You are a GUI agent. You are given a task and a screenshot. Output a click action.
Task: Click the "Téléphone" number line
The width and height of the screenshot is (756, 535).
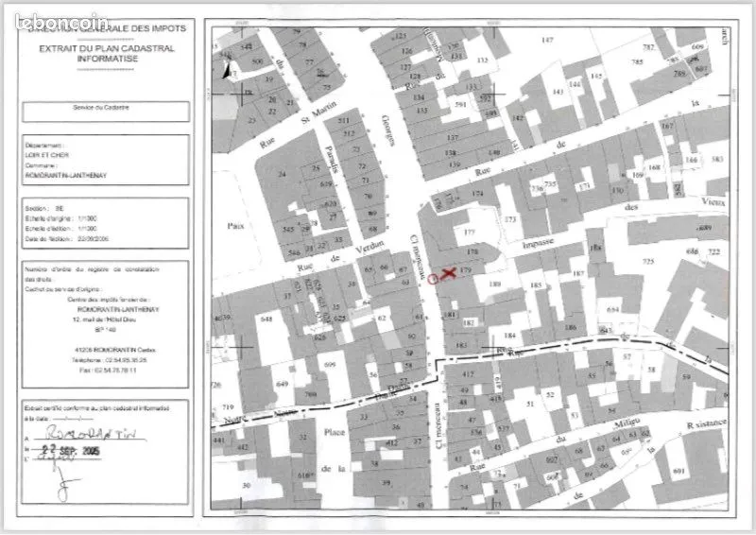110,360
